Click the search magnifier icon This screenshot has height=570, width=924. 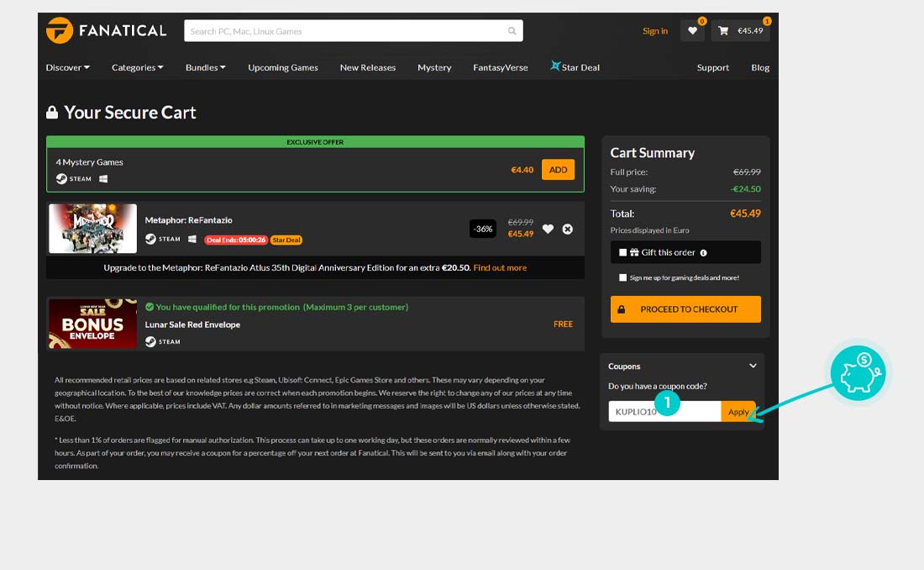[x=512, y=31]
